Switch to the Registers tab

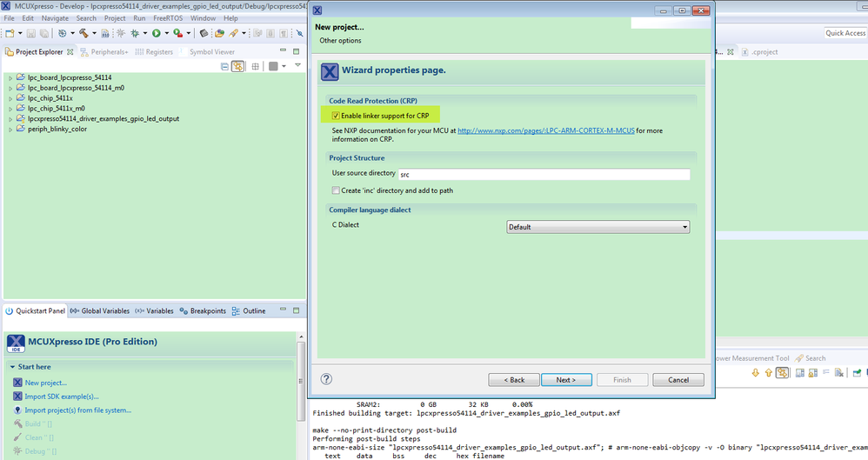[155, 51]
